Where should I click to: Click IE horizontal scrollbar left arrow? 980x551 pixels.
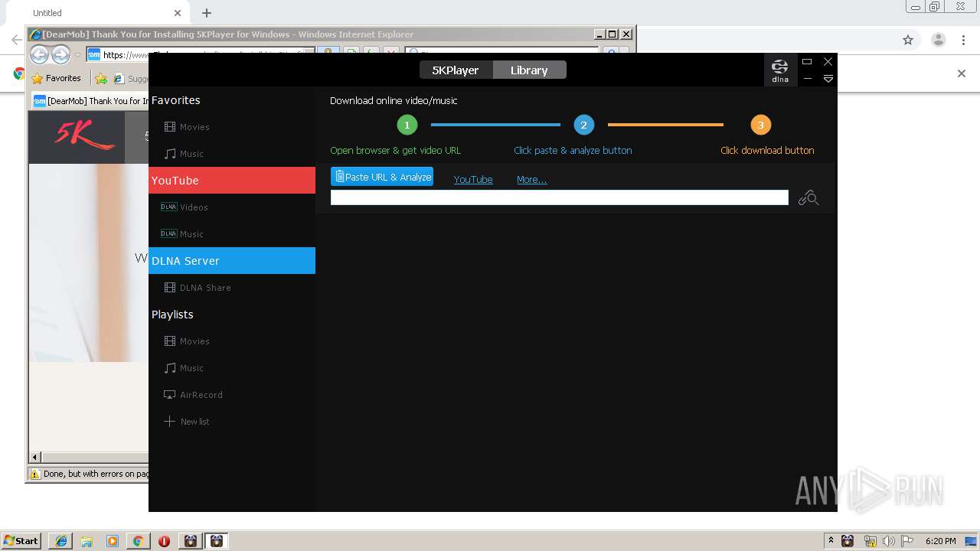click(x=34, y=458)
